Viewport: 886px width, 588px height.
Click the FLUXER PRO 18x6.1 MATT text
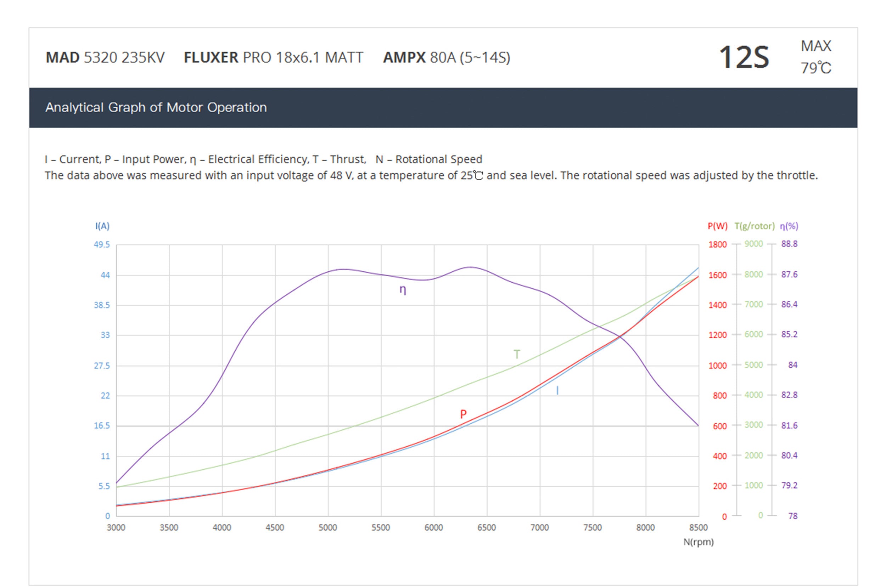point(273,57)
